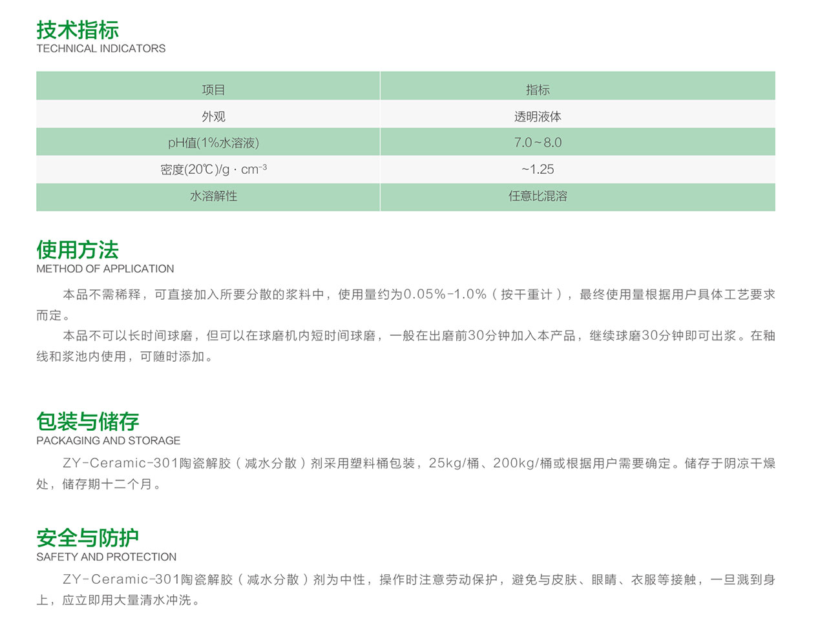
Task: Click the PACKAGING AND STORAGE subtitle
Action: (109, 440)
